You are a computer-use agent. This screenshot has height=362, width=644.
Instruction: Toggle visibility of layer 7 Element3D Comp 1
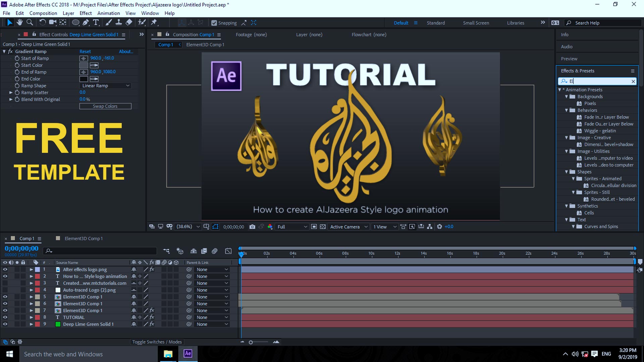pos(5,310)
